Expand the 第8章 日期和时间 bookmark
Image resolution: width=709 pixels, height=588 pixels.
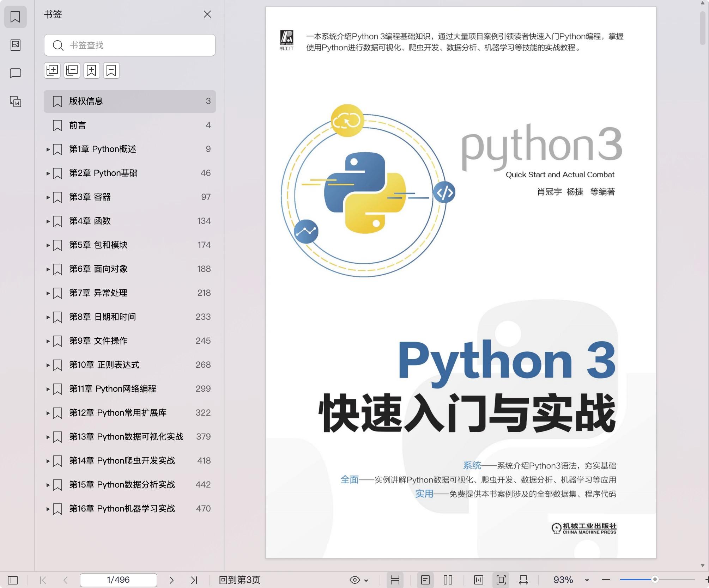(x=48, y=317)
